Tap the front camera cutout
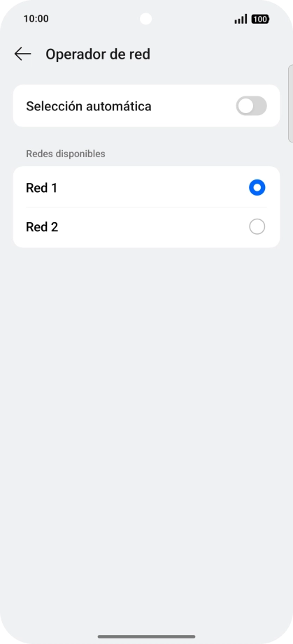Image resolution: width=293 pixels, height=644 pixels. (146, 19)
